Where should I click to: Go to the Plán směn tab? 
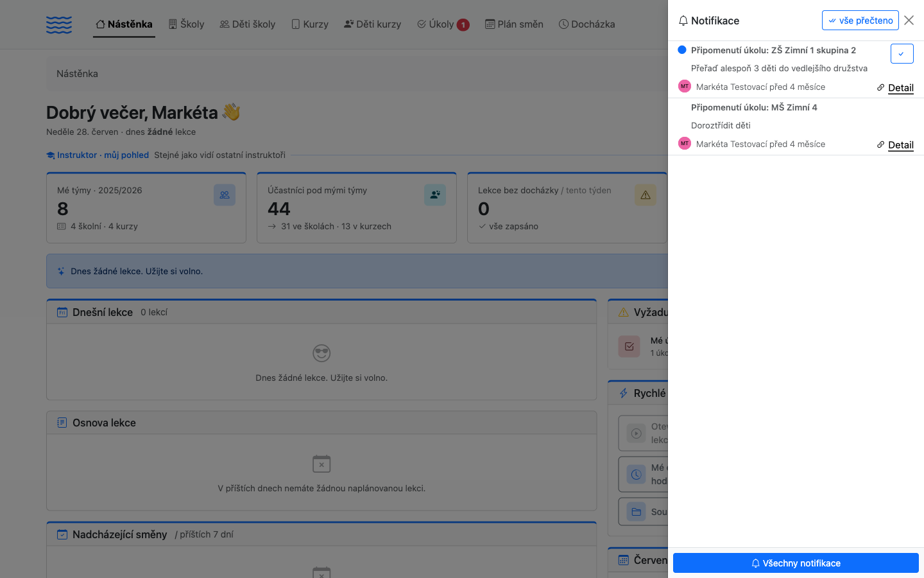tap(514, 24)
